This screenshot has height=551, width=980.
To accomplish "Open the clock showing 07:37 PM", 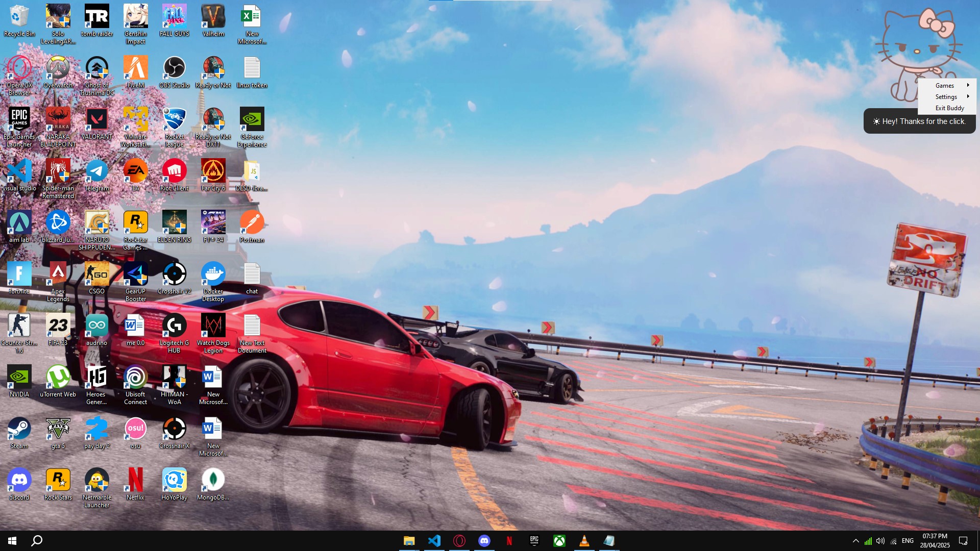I will [x=935, y=541].
